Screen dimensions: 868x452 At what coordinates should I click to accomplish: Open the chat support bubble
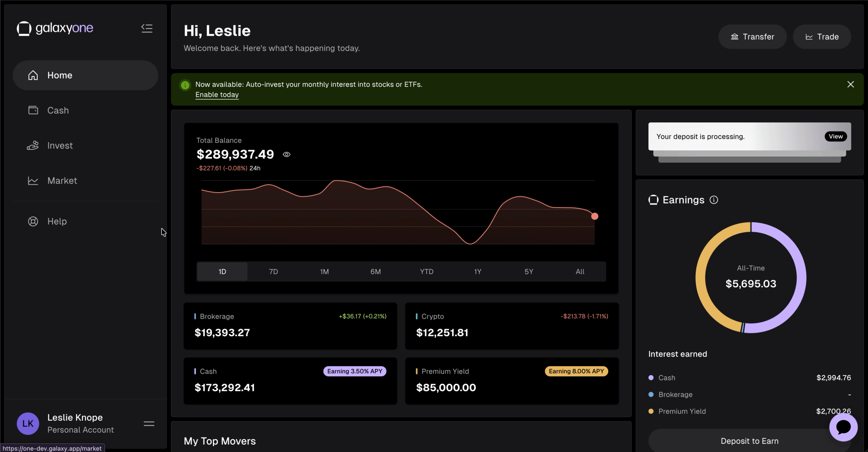pyautogui.click(x=843, y=427)
